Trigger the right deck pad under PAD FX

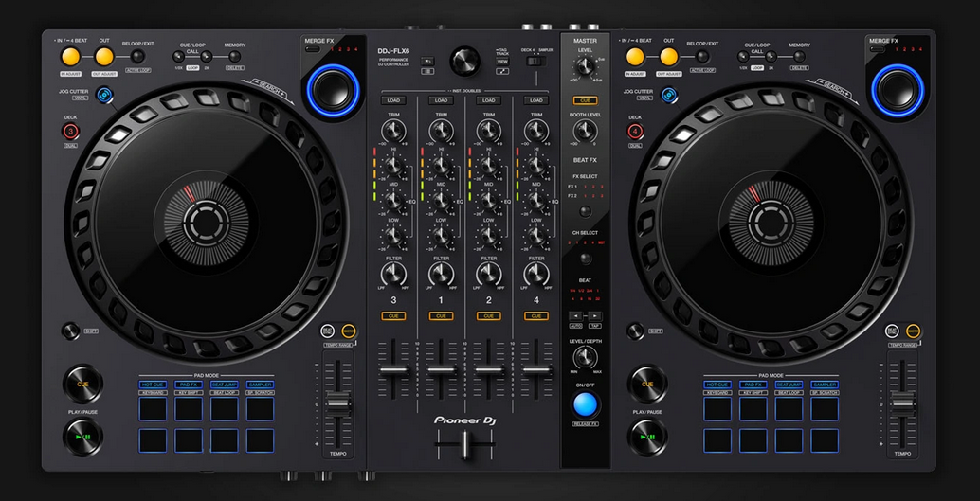pos(753,409)
